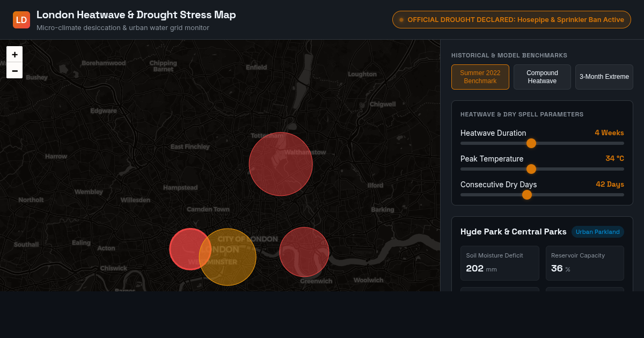Click the Woolwich map label
Image resolution: width=644 pixels, height=338 pixels.
point(369,280)
